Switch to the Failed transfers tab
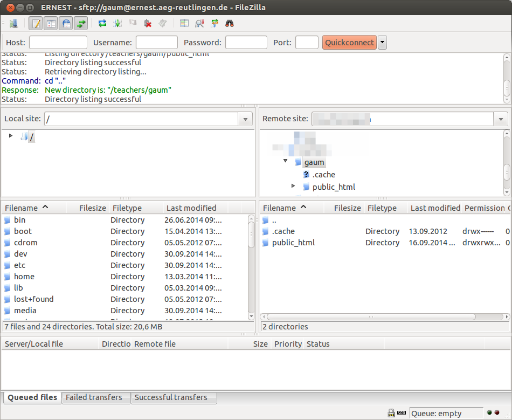512x420 pixels. click(96, 397)
